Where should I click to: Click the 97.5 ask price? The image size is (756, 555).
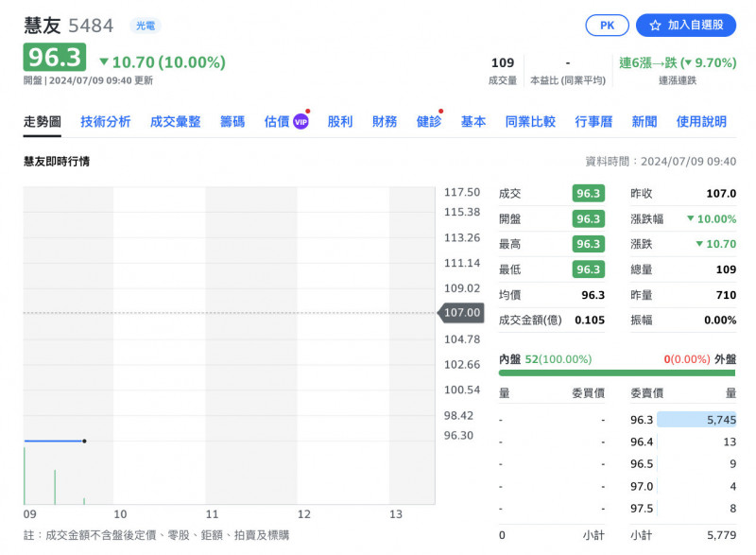coord(642,509)
